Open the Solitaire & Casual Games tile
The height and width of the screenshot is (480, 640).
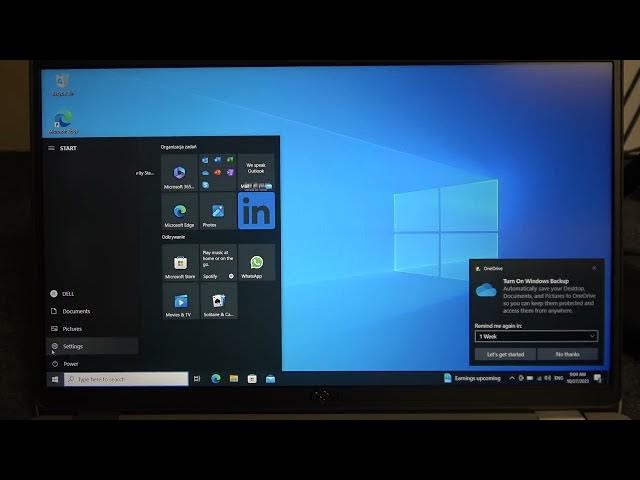click(218, 301)
